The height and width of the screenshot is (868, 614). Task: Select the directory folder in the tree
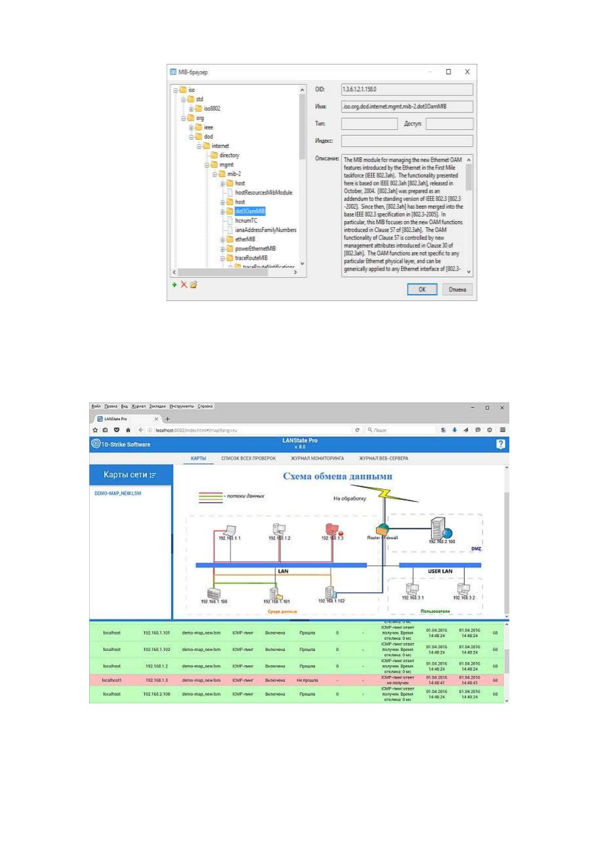coord(225,155)
